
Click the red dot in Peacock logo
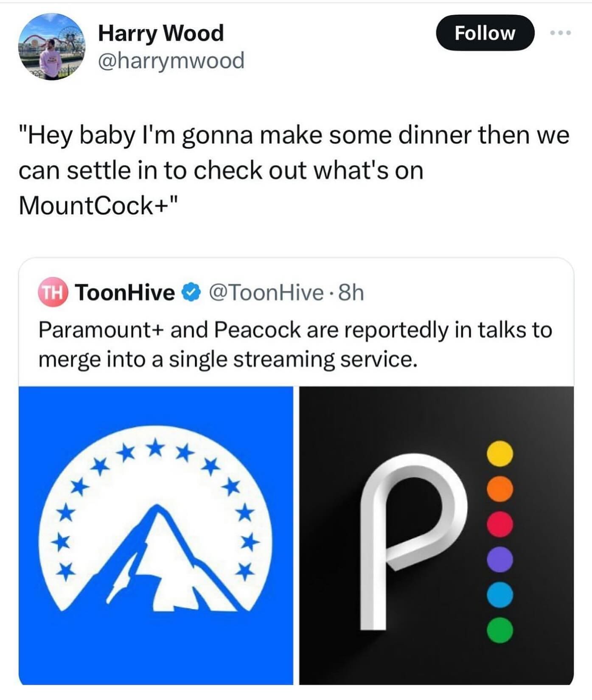coord(499,524)
